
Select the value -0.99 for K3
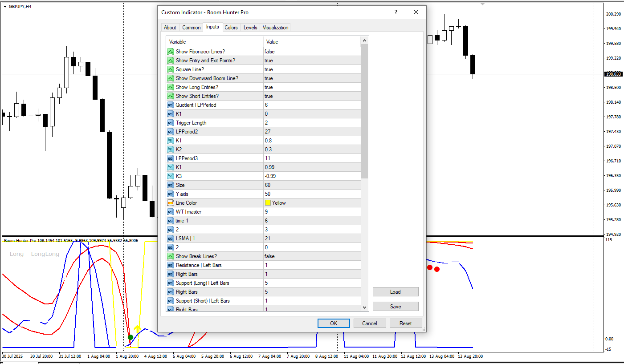click(x=270, y=176)
